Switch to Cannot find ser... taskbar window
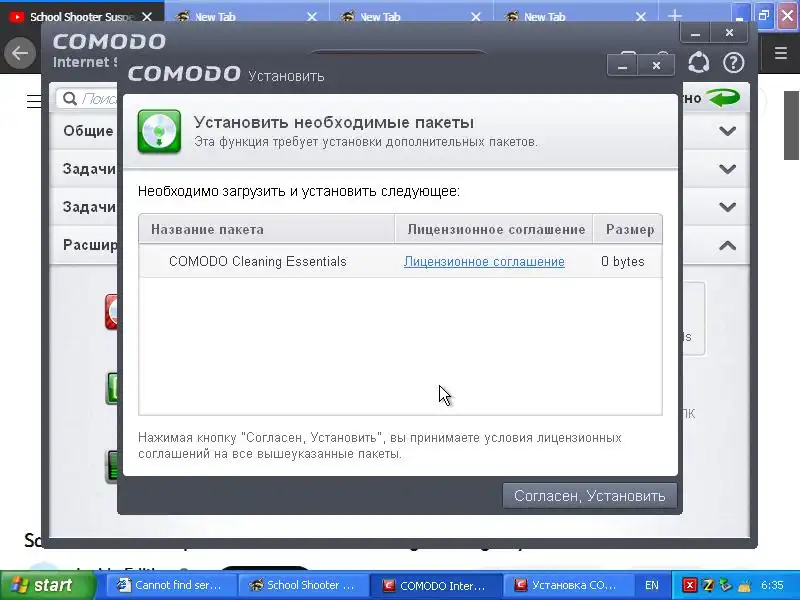The height and width of the screenshot is (600, 800). coord(172,585)
